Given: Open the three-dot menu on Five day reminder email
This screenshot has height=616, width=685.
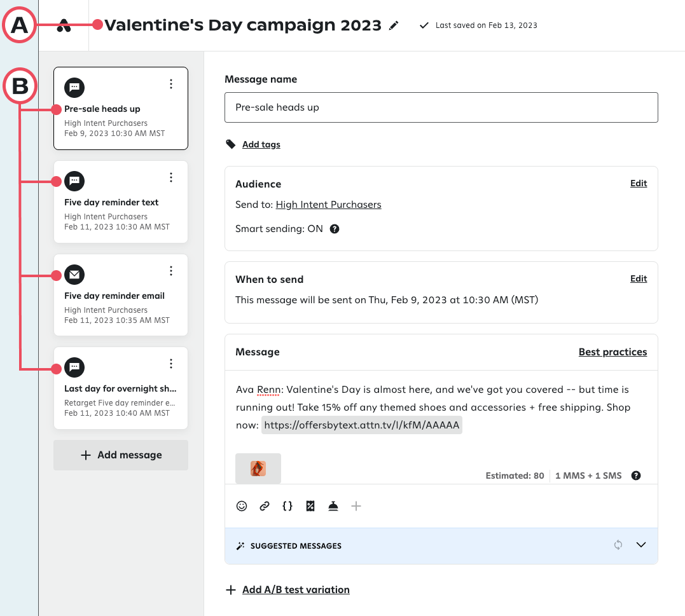Looking at the screenshot, I should 170,270.
